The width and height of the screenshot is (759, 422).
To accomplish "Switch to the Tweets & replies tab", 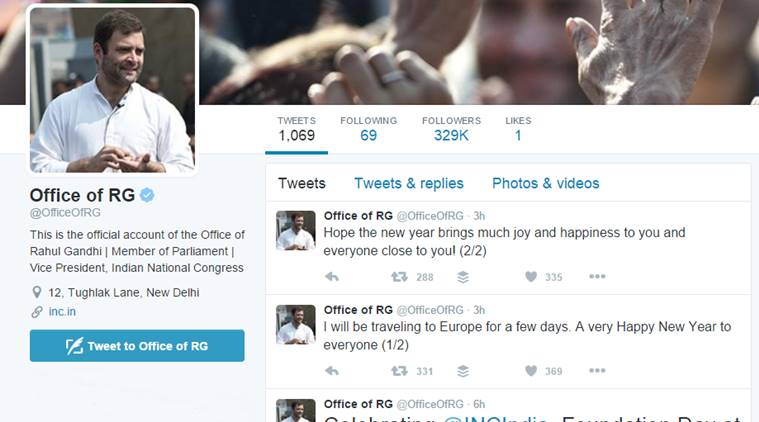I will click(409, 183).
